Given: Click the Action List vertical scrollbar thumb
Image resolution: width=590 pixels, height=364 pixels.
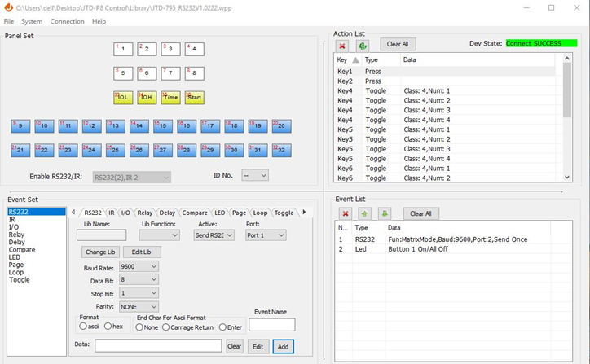Looking at the screenshot, I should pyautogui.click(x=567, y=90).
